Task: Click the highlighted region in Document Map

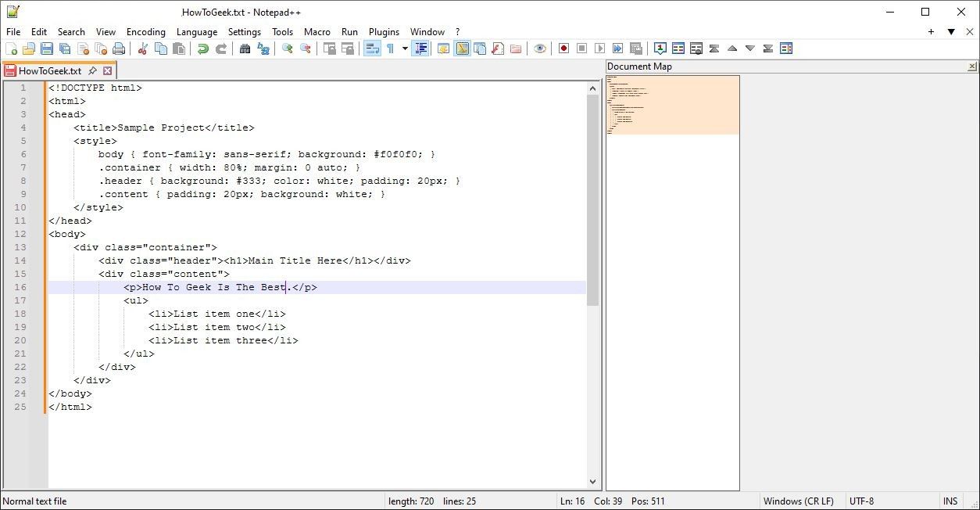Action: (672, 104)
